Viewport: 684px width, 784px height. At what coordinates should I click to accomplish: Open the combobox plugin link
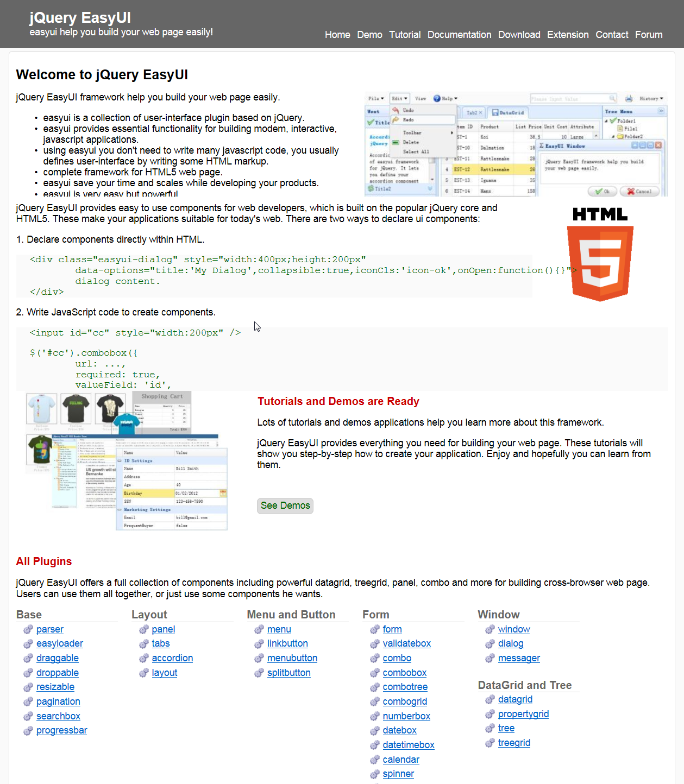(405, 673)
